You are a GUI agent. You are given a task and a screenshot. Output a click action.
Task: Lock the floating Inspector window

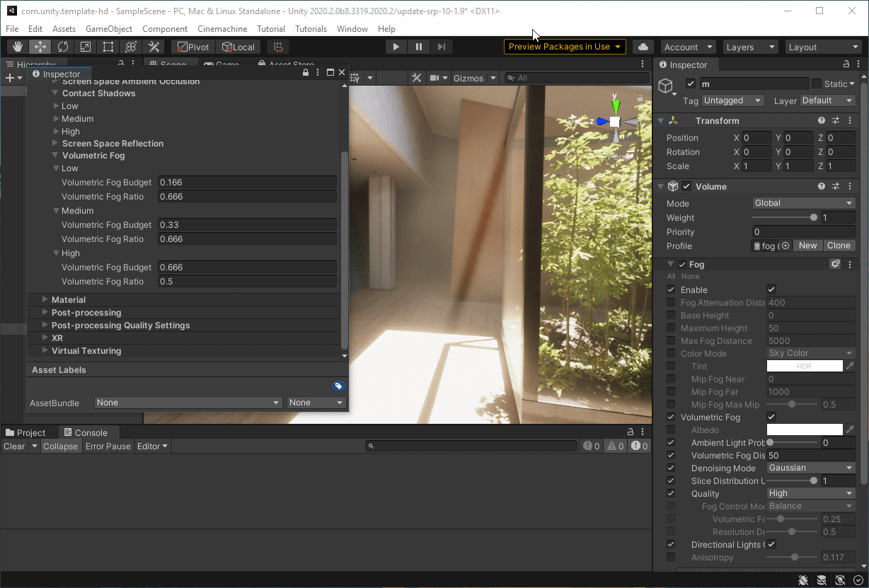306,73
